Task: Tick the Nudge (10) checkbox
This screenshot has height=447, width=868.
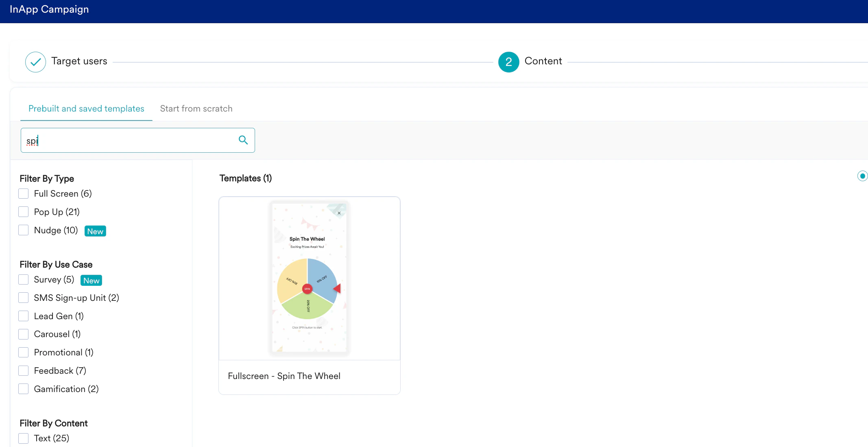Action: (24, 230)
